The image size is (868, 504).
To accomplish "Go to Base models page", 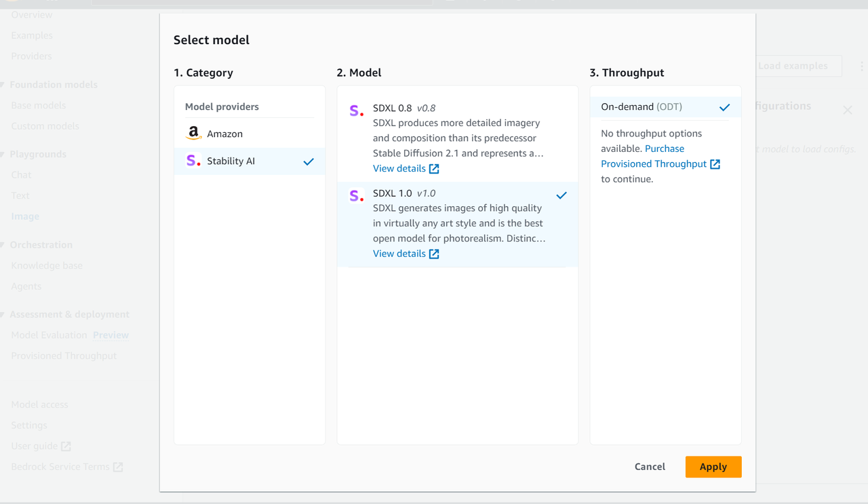I will click(x=39, y=105).
